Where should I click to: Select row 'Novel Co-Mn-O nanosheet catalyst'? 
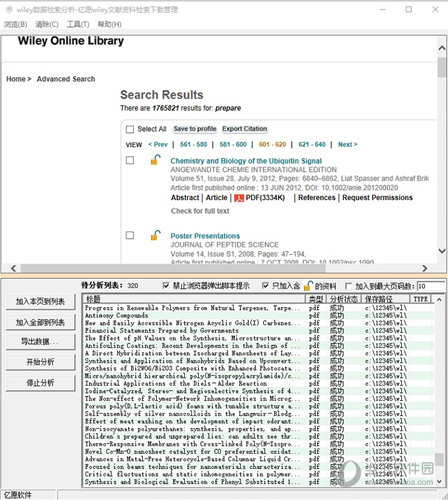coord(258,451)
